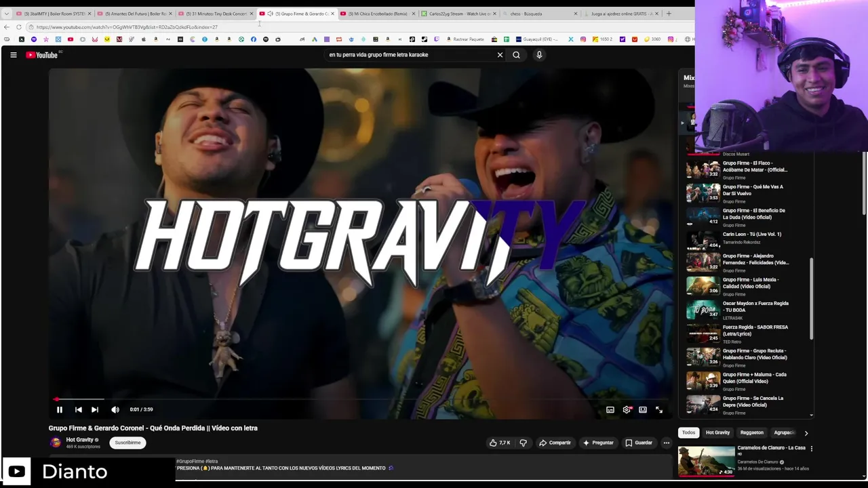Open browser tab search dropdown arrow
868x488 pixels.
[6, 14]
